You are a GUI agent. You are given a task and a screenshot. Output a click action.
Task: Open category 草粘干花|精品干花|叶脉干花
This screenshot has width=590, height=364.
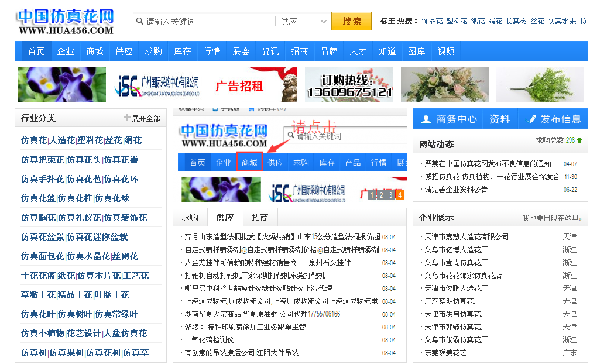click(x=76, y=295)
